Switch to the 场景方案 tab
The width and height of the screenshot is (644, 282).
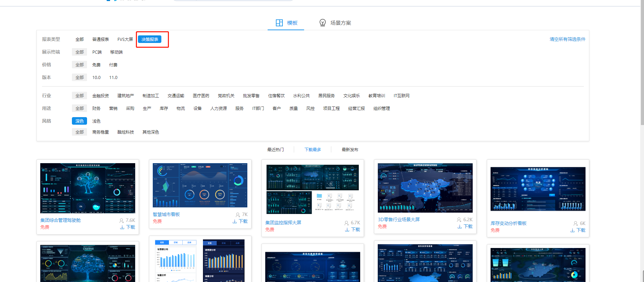pos(335,23)
